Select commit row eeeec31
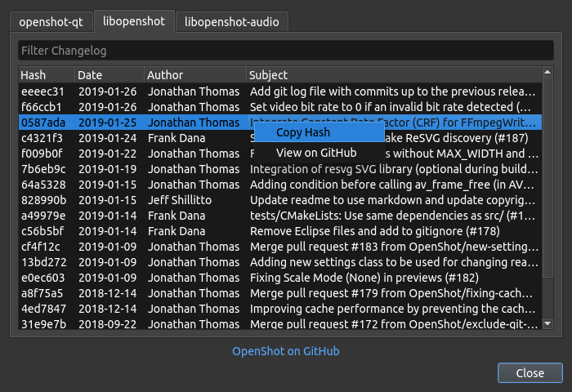The image size is (572, 392). [x=278, y=91]
